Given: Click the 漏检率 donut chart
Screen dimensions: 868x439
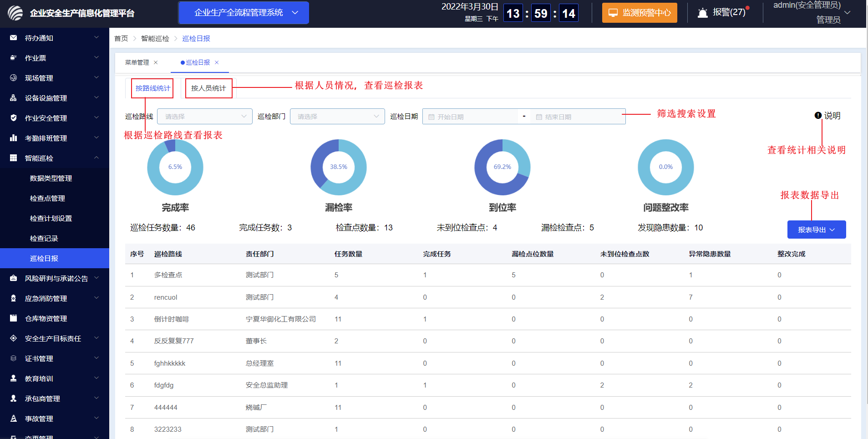Looking at the screenshot, I should 339,167.
